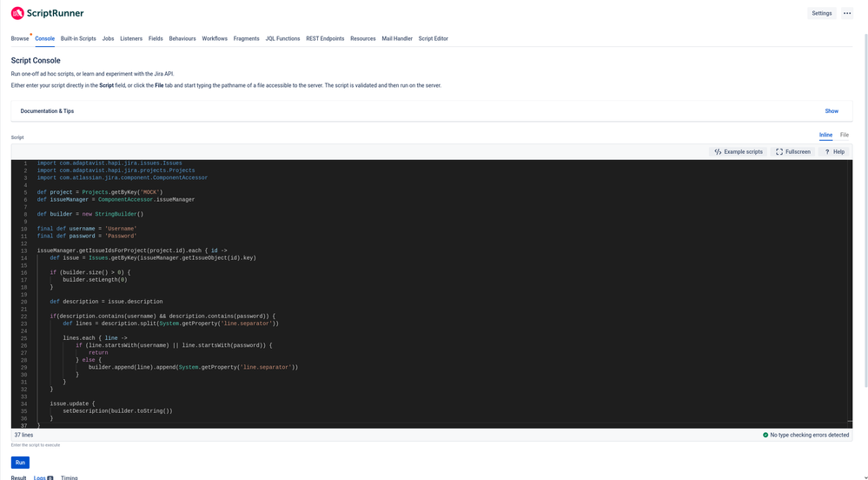The height and width of the screenshot is (480, 868).
Task: Click the Example scripts code icon
Action: click(718, 152)
